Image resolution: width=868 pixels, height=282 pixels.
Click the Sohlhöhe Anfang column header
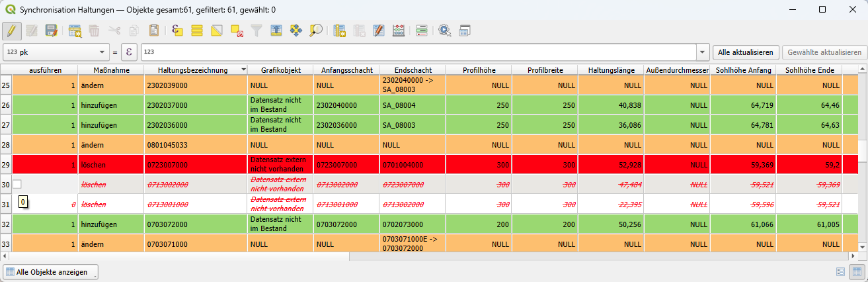pyautogui.click(x=744, y=70)
